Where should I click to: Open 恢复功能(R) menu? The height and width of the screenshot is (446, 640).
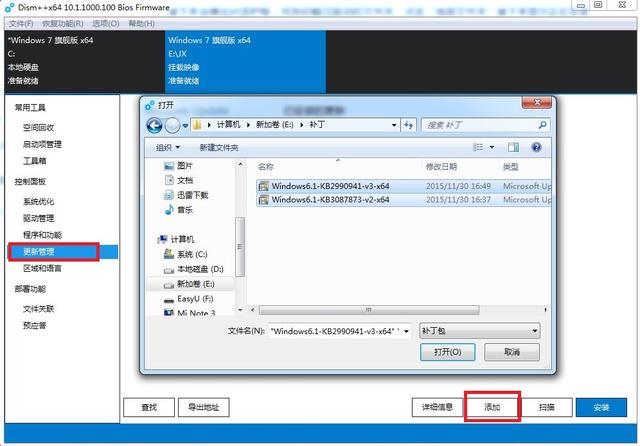[63, 24]
